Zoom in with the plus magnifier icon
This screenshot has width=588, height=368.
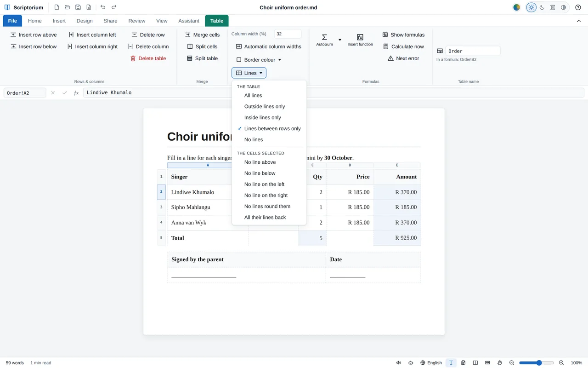pyautogui.click(x=561, y=363)
